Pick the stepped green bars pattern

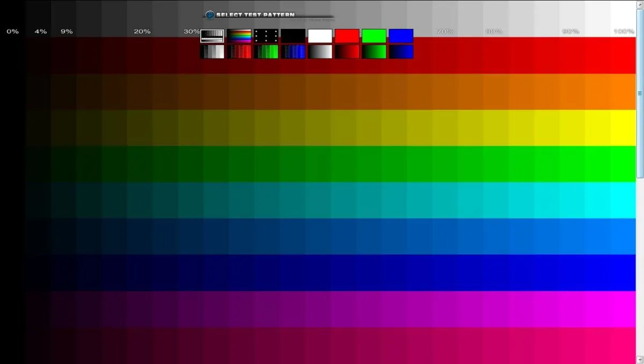point(266,52)
